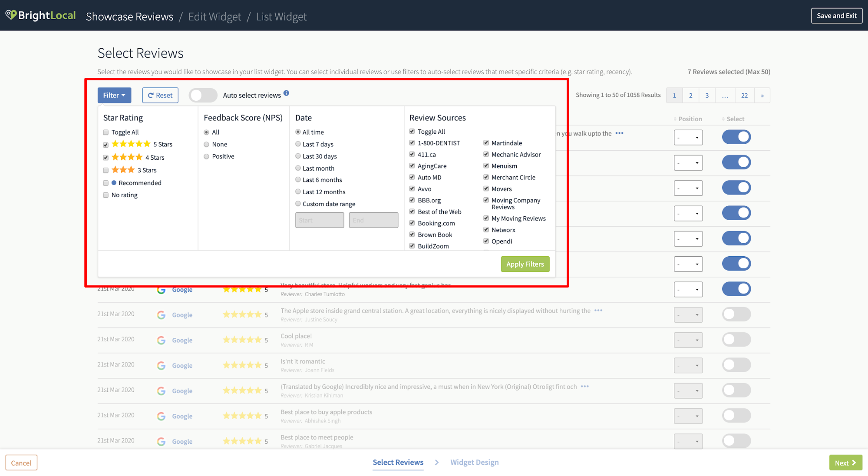This screenshot has height=476, width=868.
Task: Open position dropdown for Abhishek Singh review
Action: [688, 416]
